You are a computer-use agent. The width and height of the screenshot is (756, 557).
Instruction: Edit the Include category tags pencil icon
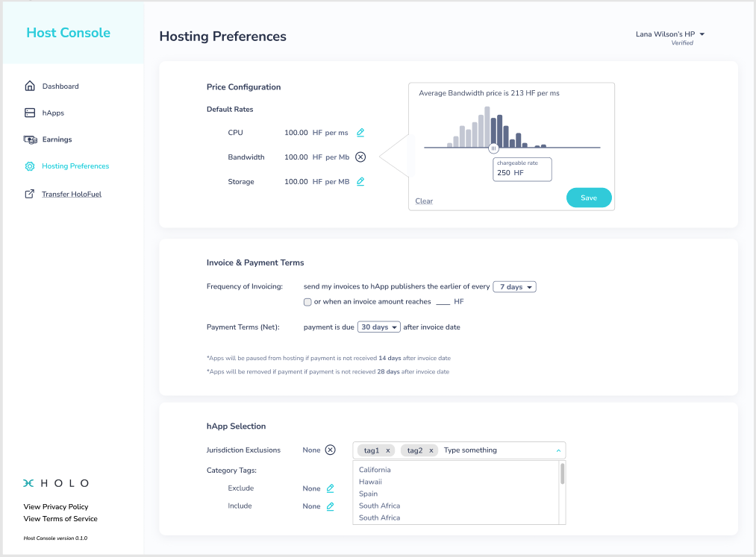[x=331, y=506]
